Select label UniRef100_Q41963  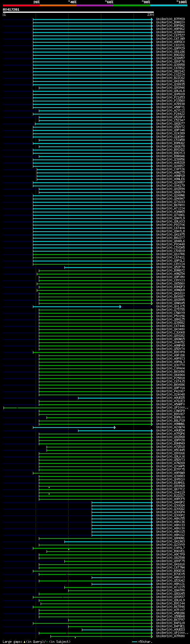[170, 542]
